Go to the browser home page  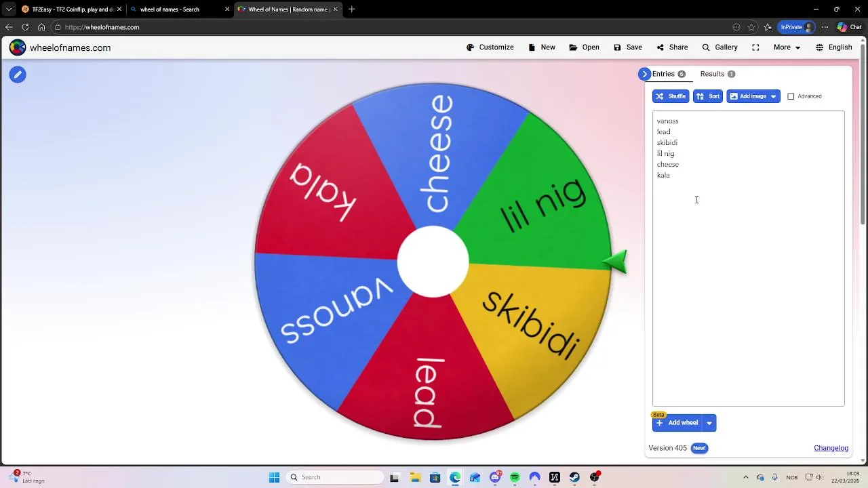click(41, 27)
